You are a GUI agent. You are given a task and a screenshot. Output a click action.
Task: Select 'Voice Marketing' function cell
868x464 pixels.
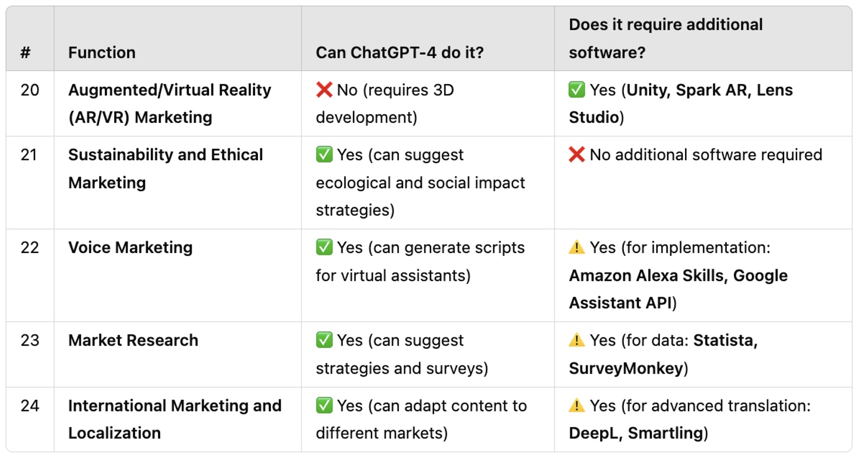pyautogui.click(x=130, y=248)
